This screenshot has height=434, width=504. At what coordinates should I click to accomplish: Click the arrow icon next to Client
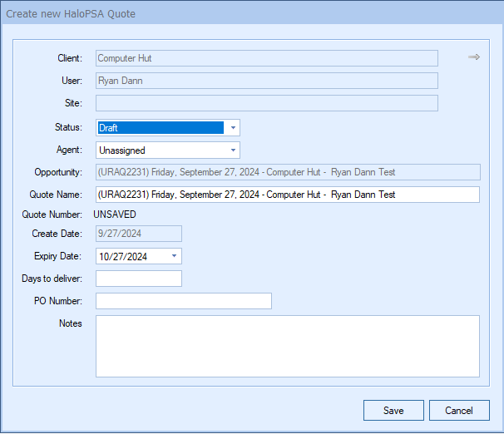tap(474, 57)
